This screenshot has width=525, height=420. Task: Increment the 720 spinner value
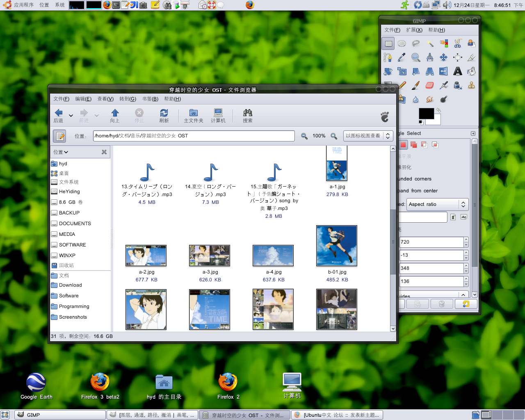click(466, 240)
